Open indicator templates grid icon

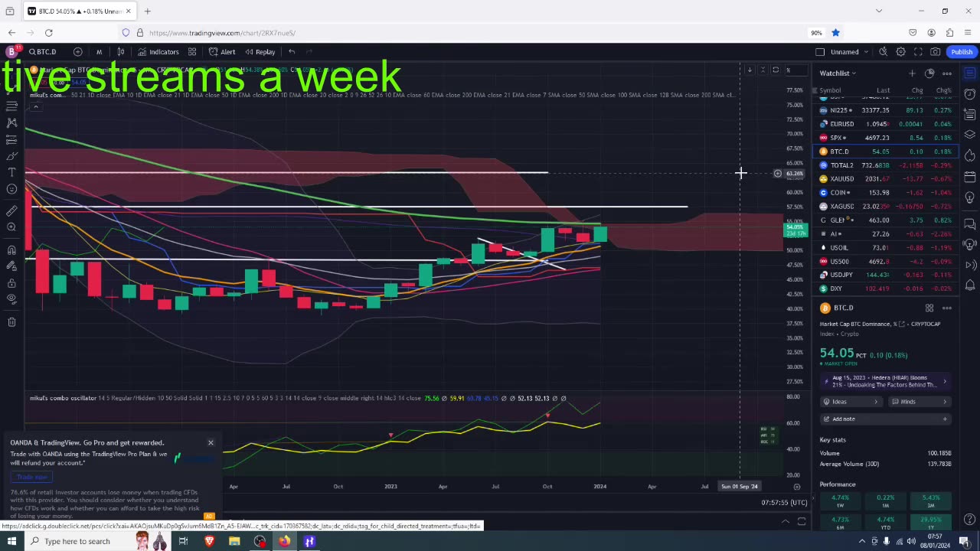tap(192, 51)
